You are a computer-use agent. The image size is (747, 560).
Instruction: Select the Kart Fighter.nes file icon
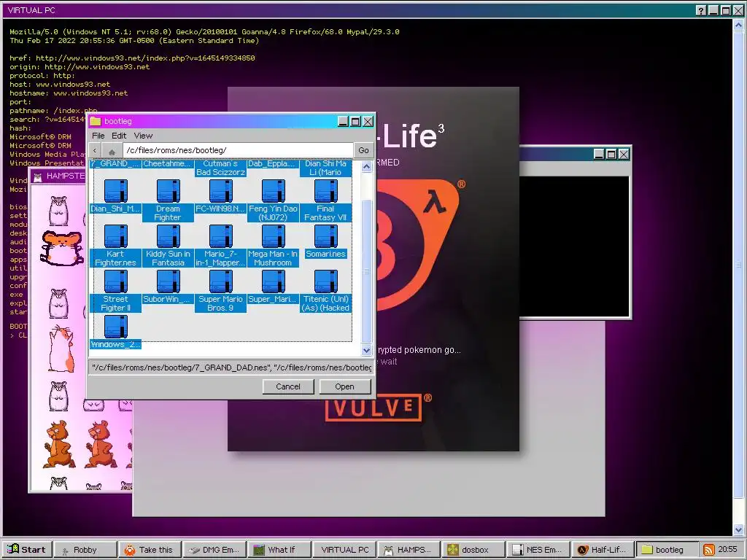click(116, 236)
